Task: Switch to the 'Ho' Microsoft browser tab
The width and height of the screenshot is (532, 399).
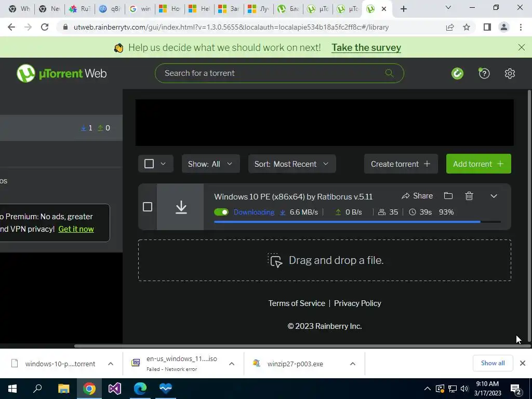Action: point(170,9)
